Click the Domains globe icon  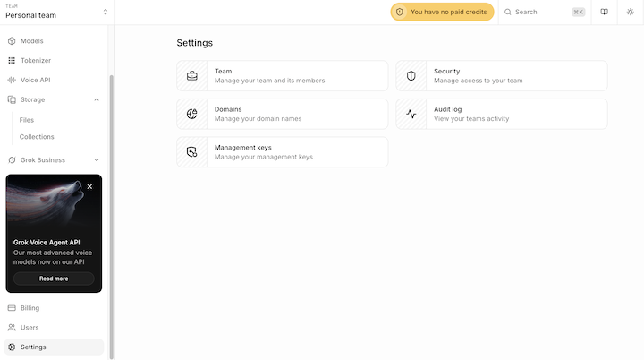pos(191,114)
